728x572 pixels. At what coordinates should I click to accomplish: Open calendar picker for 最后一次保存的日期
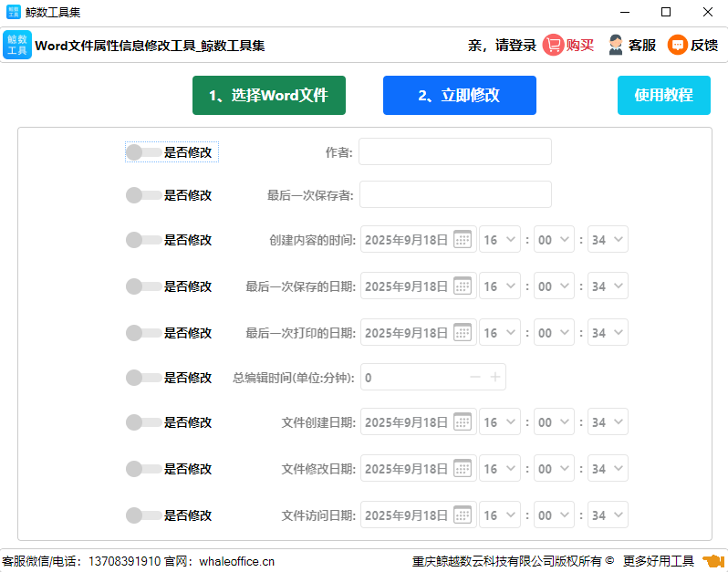463,286
